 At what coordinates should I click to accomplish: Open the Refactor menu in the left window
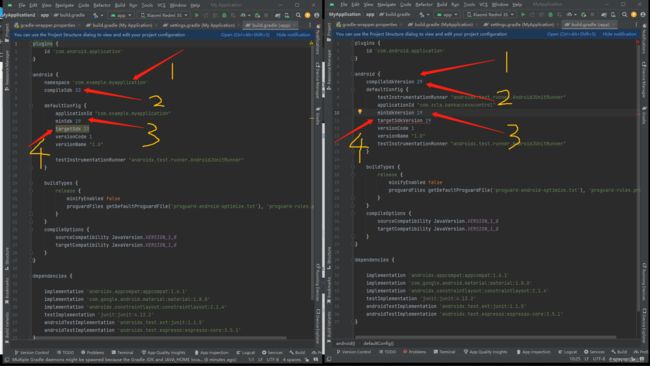pyautogui.click(x=102, y=5)
